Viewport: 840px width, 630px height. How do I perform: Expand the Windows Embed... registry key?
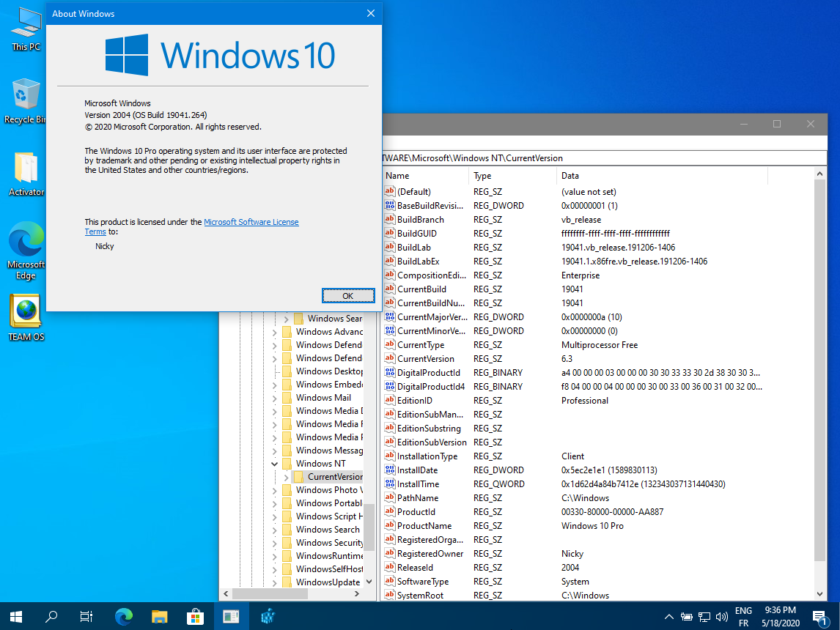coord(274,385)
